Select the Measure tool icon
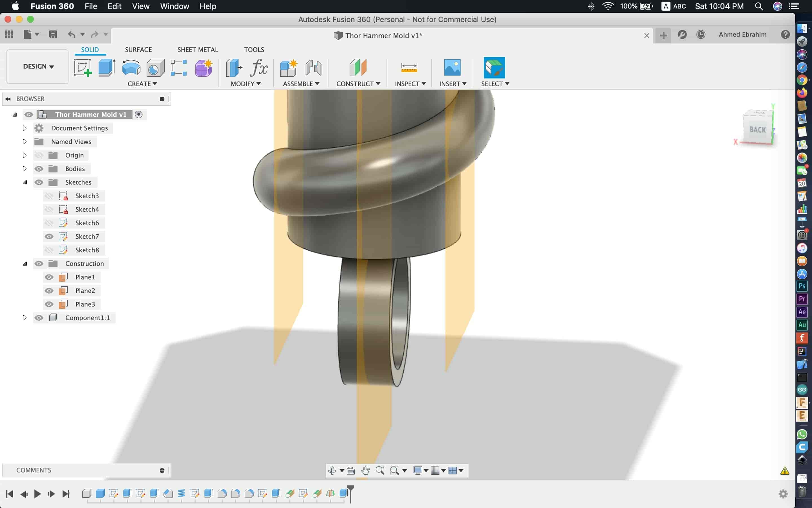812x508 pixels. pyautogui.click(x=409, y=67)
